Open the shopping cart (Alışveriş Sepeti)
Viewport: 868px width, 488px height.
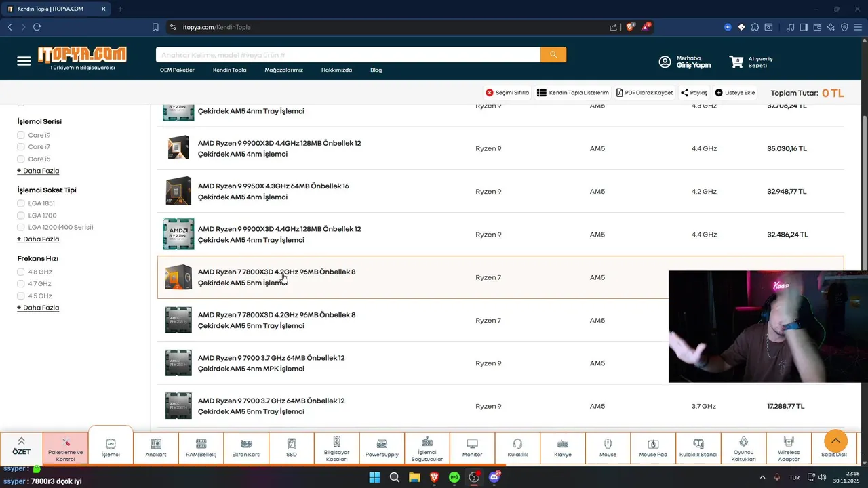click(751, 62)
